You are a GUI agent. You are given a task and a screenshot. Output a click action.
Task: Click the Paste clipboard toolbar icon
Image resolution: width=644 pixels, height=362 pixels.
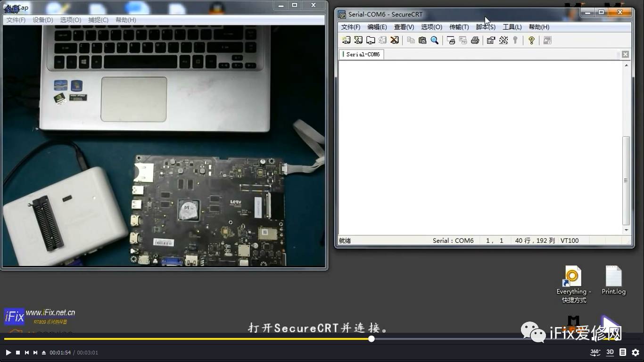(422, 41)
